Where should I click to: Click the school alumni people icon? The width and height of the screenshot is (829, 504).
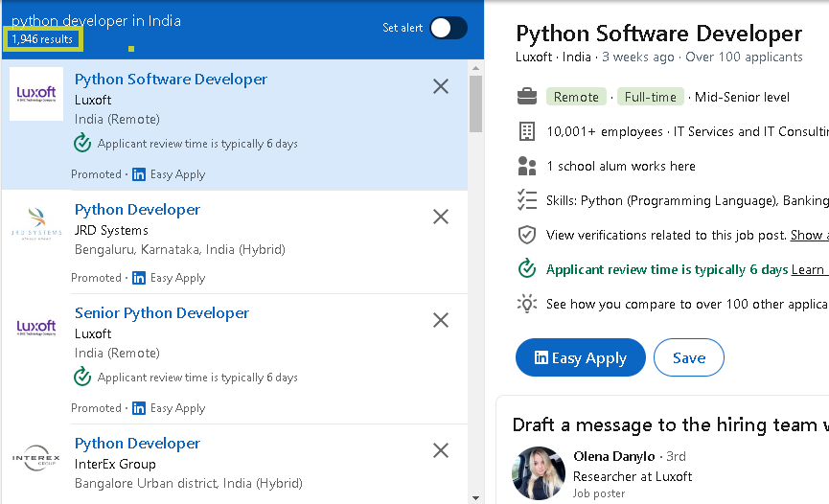(x=526, y=166)
